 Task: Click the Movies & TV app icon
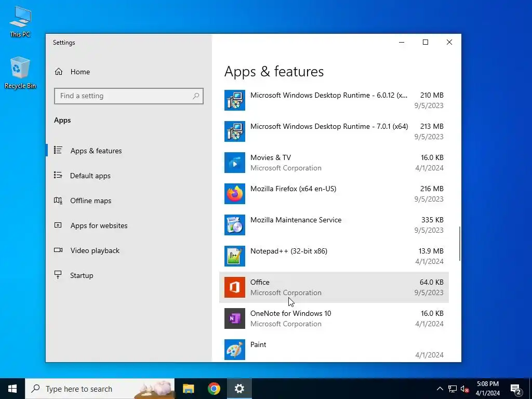235,163
